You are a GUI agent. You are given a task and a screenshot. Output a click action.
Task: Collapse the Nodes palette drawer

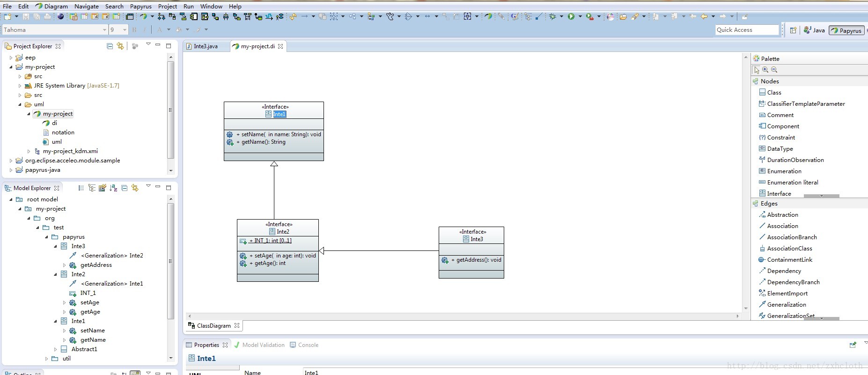tap(809, 81)
